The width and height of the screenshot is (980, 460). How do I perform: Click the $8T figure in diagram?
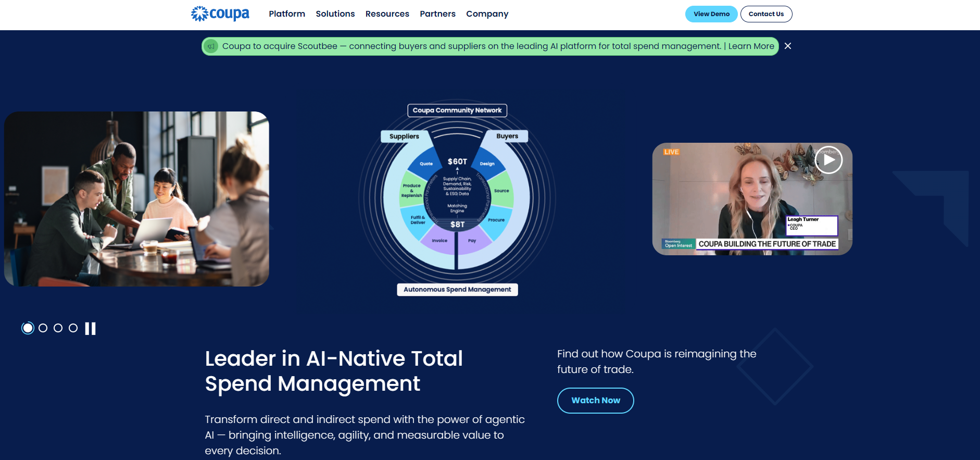click(457, 225)
